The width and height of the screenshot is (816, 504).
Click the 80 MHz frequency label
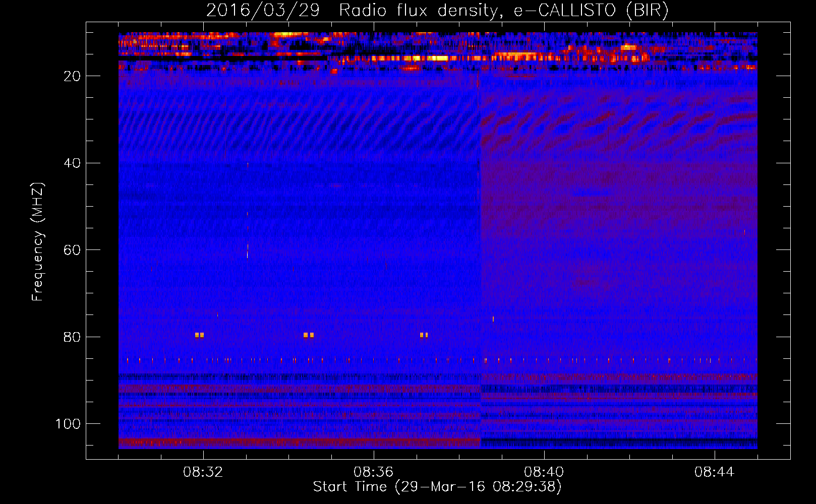tap(73, 337)
